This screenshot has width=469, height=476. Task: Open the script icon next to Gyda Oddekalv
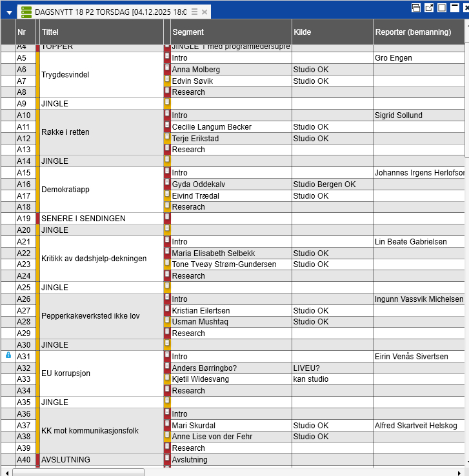click(x=167, y=184)
